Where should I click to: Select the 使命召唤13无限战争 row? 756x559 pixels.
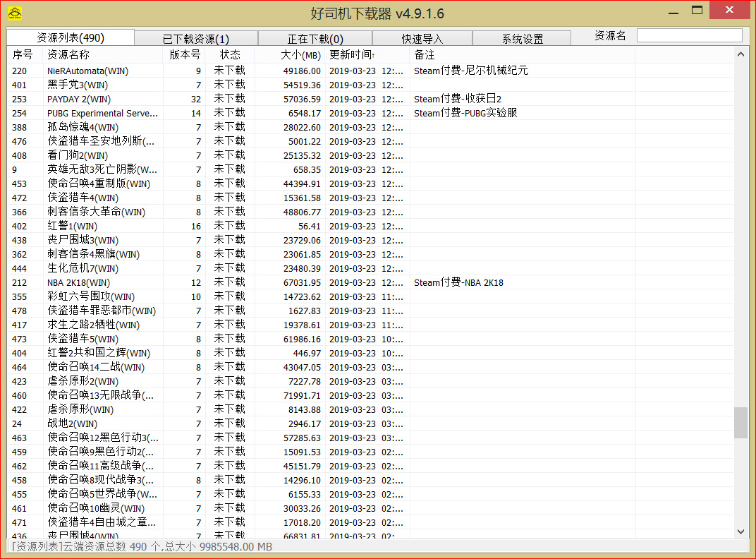pyautogui.click(x=370, y=395)
